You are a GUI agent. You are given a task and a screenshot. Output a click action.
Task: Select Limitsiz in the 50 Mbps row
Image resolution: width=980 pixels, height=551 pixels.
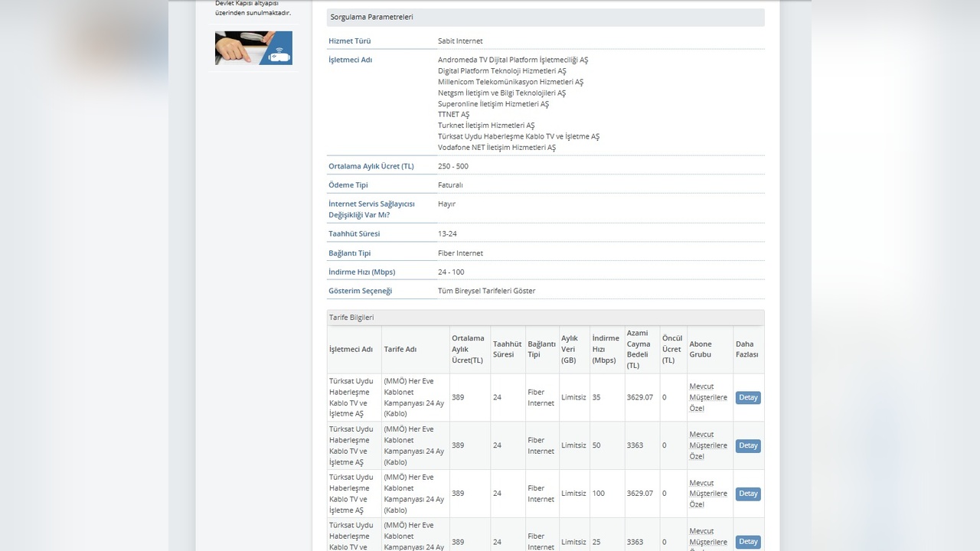click(x=573, y=445)
